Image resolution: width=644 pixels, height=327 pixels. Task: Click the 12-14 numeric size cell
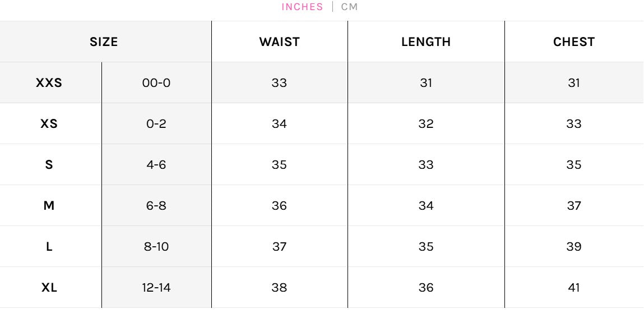coord(156,288)
